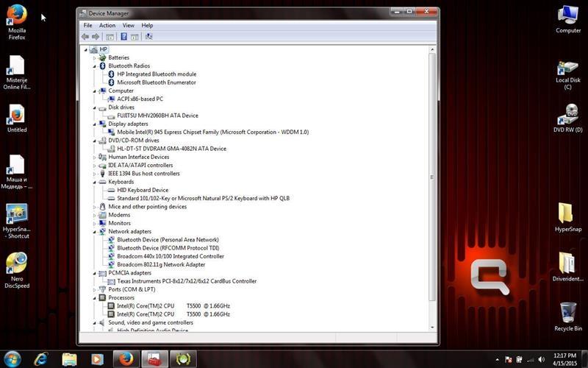The height and width of the screenshot is (368, 588).
Task: Select ACPI x86-based PC
Action: pos(140,99)
